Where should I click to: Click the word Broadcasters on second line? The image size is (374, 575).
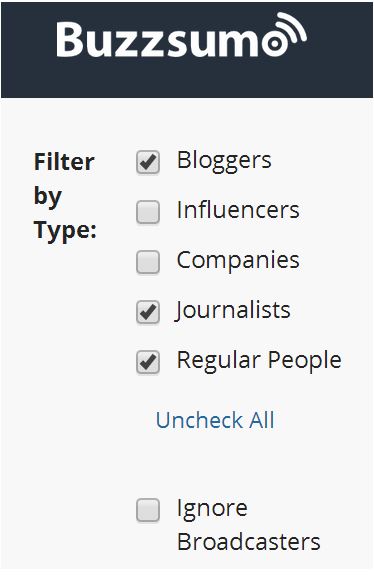[x=249, y=542]
